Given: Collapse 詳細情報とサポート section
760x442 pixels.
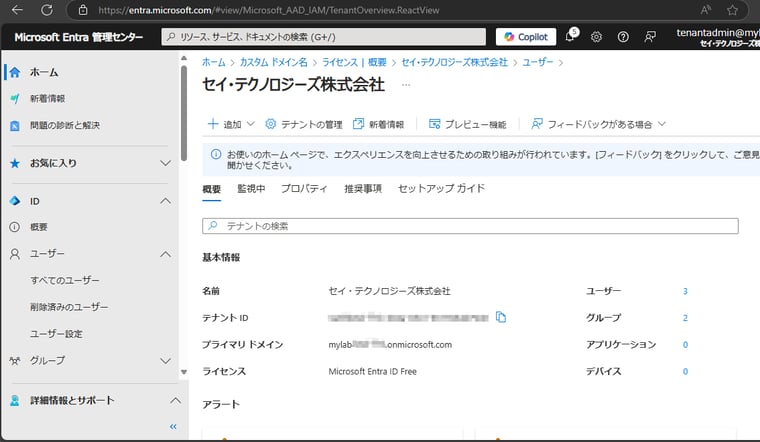Looking at the screenshot, I should (x=175, y=400).
